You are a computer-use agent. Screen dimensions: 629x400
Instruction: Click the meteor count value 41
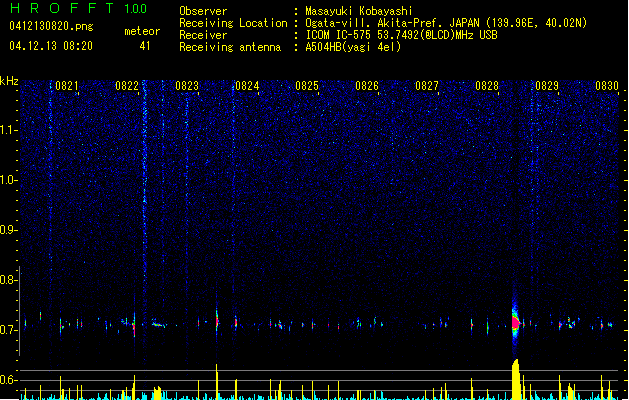(145, 46)
